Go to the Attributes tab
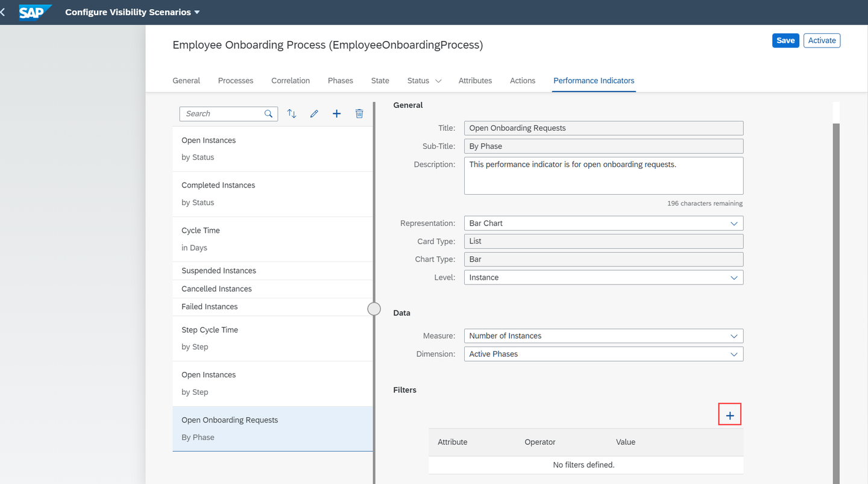 (x=475, y=81)
